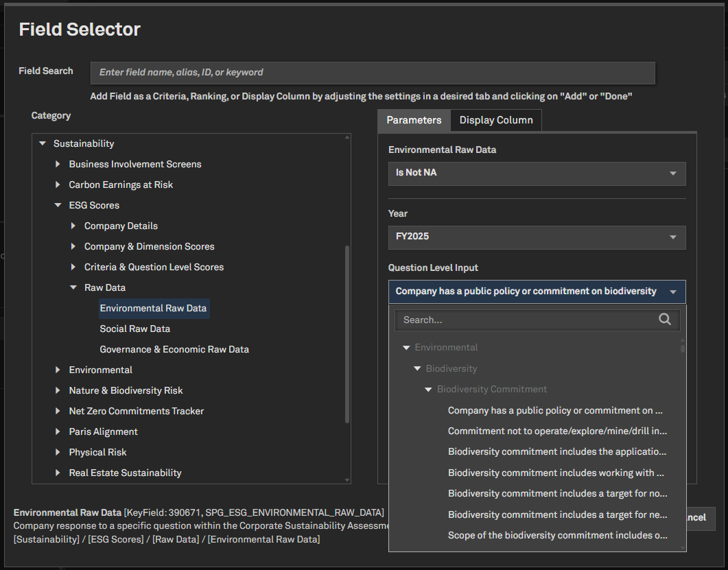Image resolution: width=728 pixels, height=570 pixels.
Task: Collapse the ESG Scores node
Action: 58,205
